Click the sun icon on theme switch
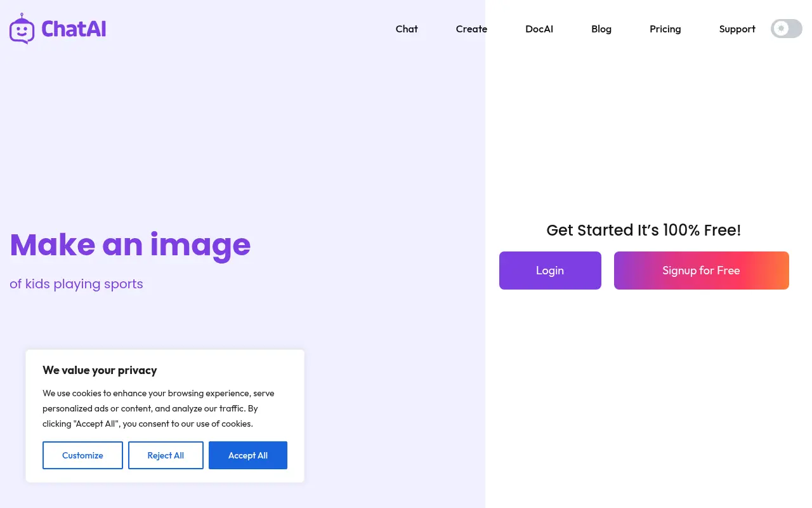The image size is (812, 508). coord(781,29)
